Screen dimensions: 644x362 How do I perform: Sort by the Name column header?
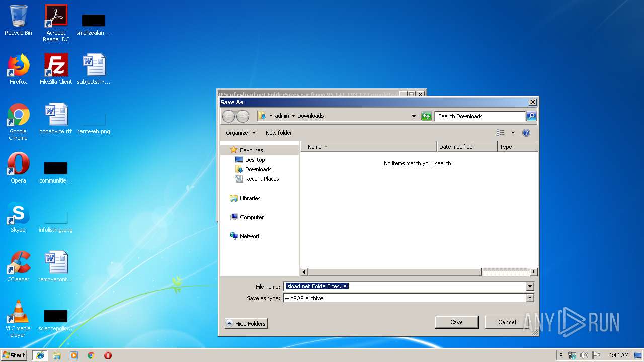pyautogui.click(x=368, y=147)
